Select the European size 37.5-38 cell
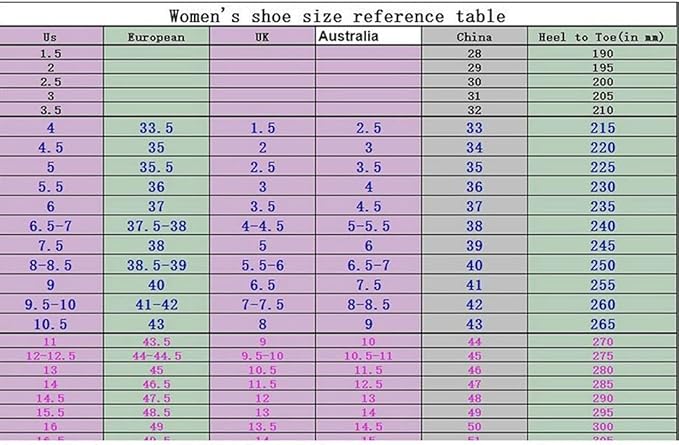 [x=155, y=226]
